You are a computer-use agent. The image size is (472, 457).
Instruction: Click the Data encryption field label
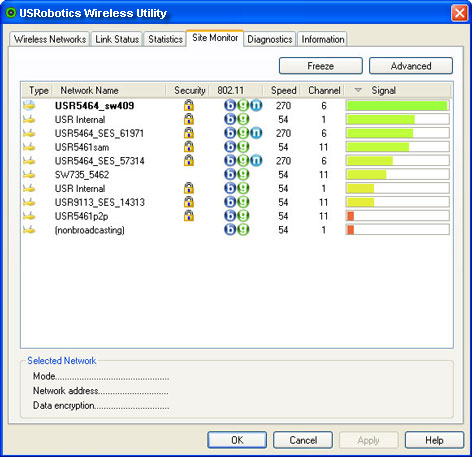point(64,405)
